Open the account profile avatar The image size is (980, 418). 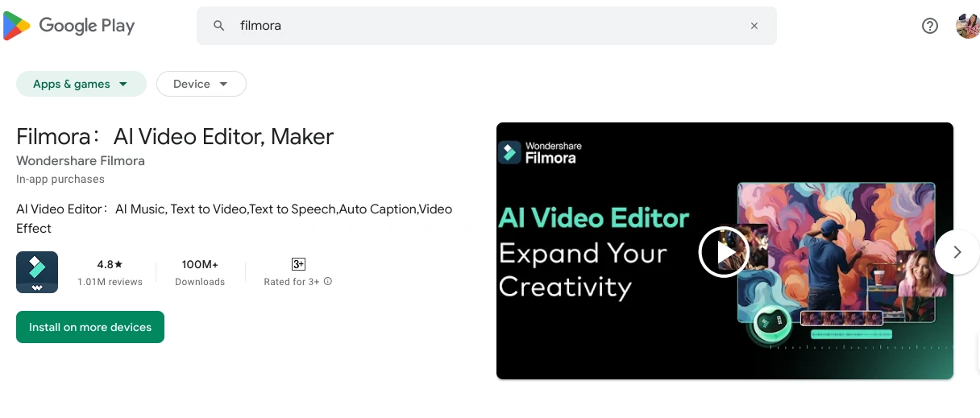(x=967, y=26)
